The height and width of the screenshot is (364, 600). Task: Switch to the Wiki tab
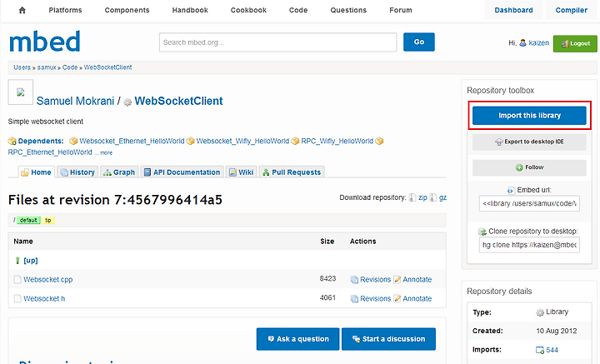click(242, 172)
